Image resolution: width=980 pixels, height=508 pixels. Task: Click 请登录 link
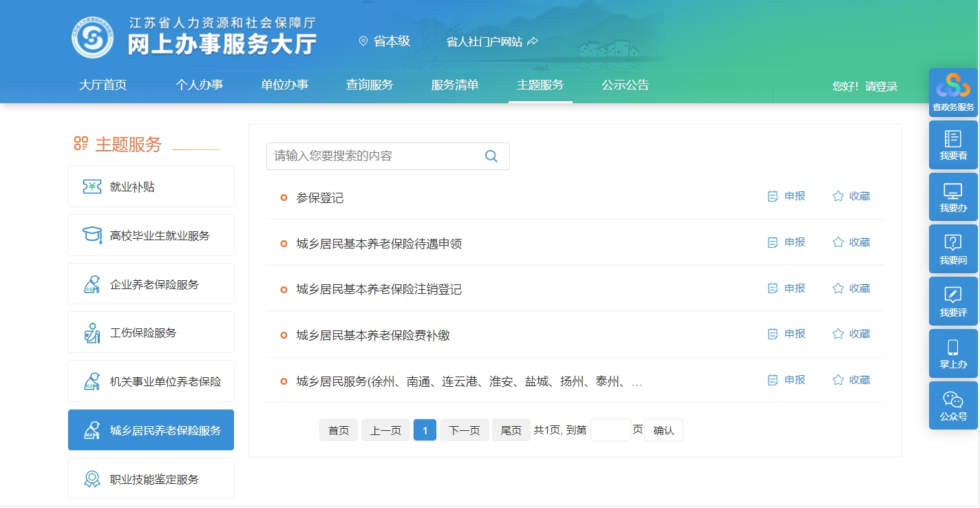coord(882,87)
